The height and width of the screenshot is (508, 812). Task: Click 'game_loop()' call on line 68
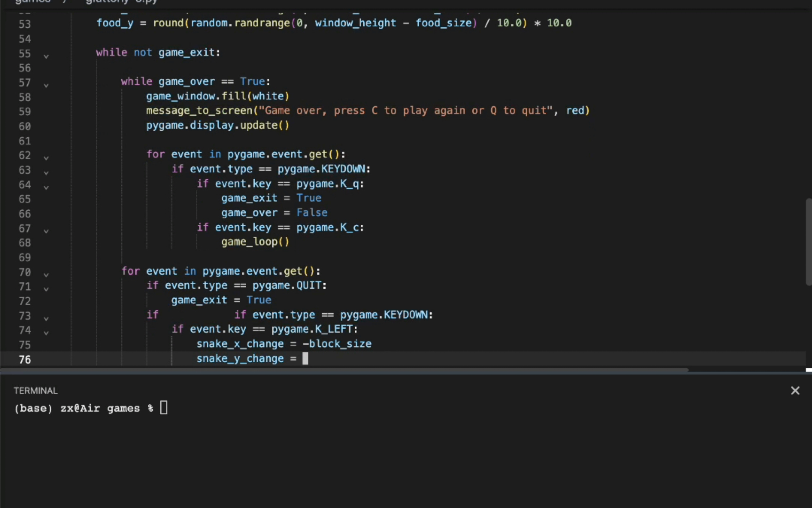[x=255, y=242]
